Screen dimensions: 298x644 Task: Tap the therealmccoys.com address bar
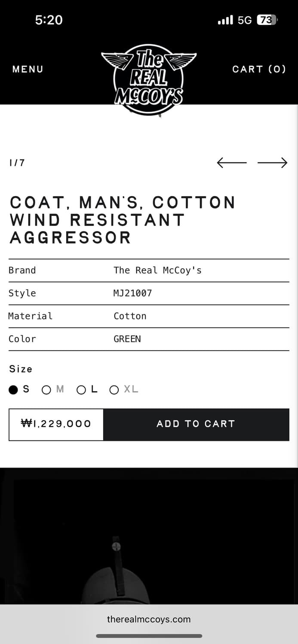pos(149,619)
